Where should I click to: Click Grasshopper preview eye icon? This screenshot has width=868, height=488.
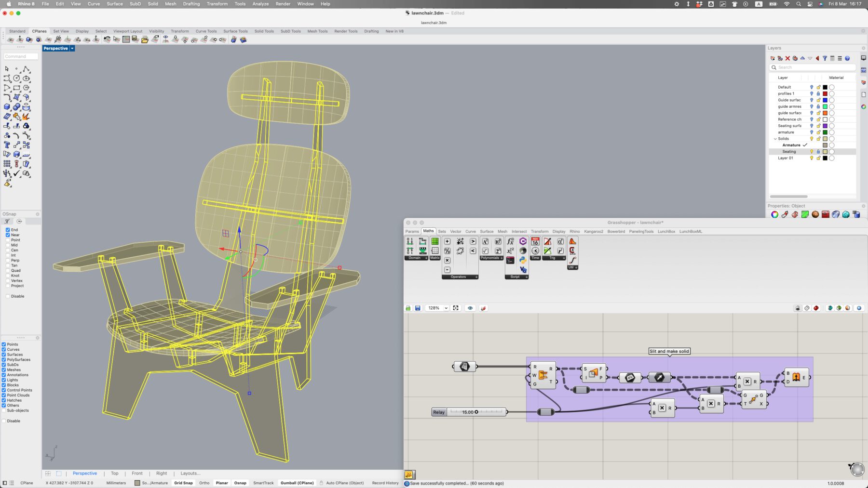[470, 308]
